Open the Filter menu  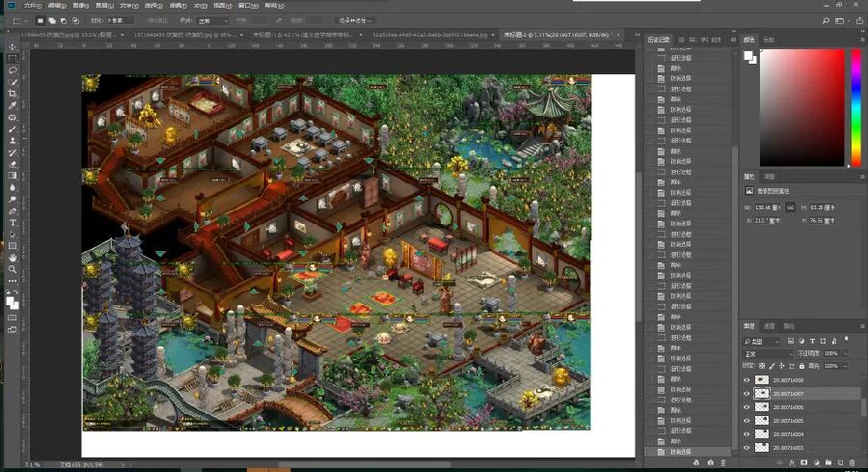tap(177, 6)
